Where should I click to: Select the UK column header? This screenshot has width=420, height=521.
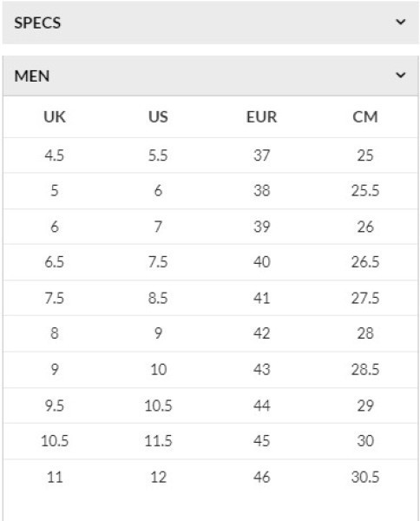point(55,117)
